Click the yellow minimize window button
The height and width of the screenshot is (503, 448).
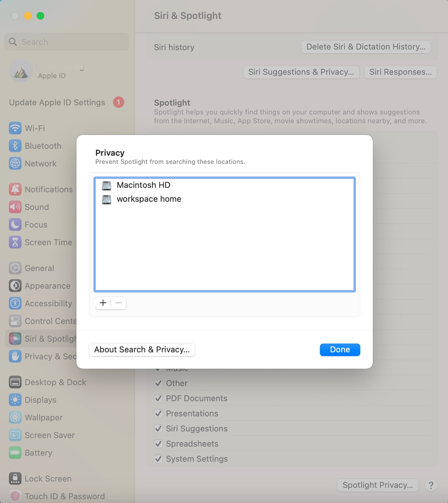pos(28,16)
